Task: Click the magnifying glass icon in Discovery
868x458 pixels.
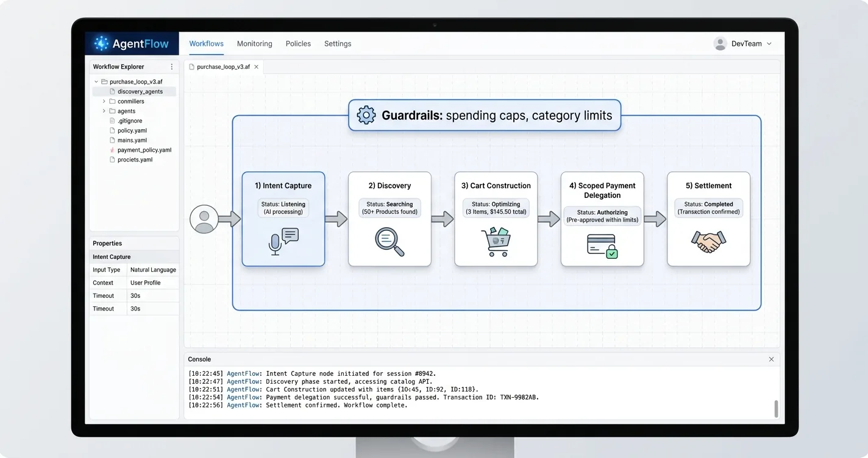Action: pyautogui.click(x=390, y=241)
